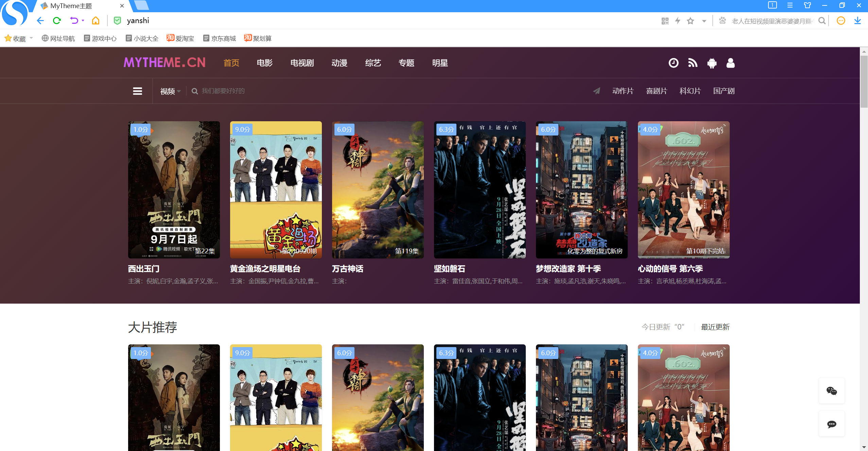The image size is (868, 451).
Task: Open the user account icon
Action: point(730,63)
